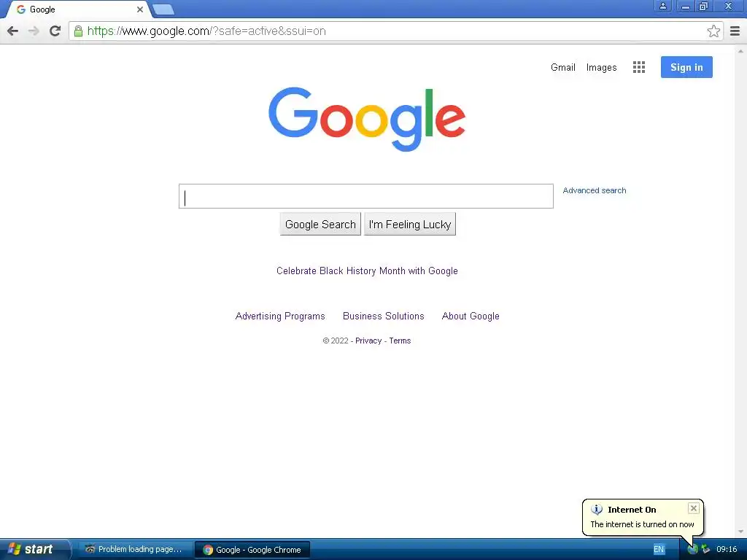
Task: Switch to Google Chrome taskbar button
Action: (252, 550)
